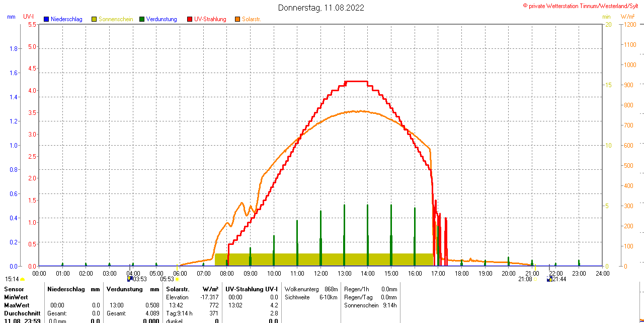Screen dimensions: 644x323
Task: Click the blue Niederschlag legend swatch
Action: (x=46, y=19)
